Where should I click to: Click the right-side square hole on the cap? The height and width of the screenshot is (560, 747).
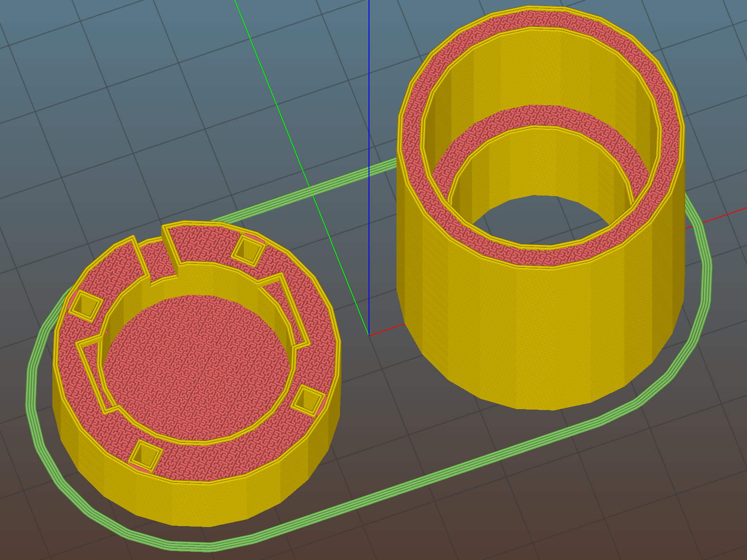click(309, 400)
